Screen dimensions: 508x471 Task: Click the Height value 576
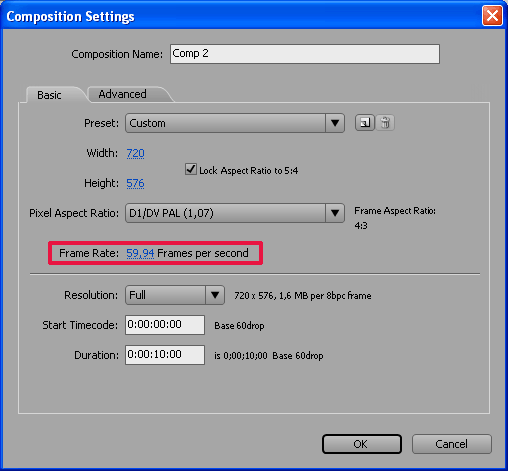pyautogui.click(x=135, y=183)
